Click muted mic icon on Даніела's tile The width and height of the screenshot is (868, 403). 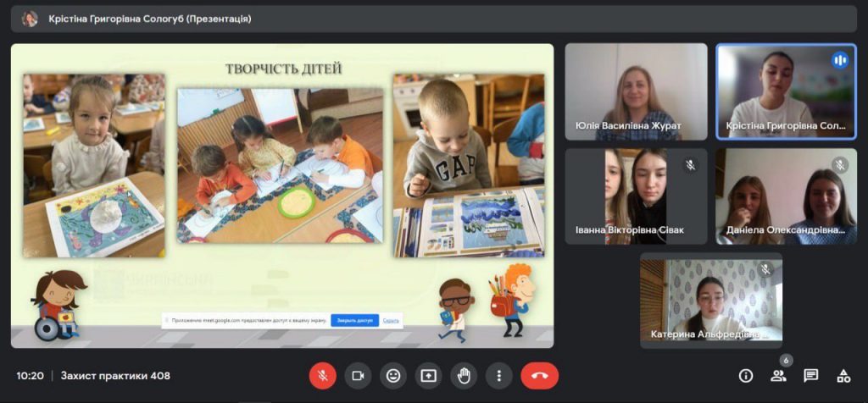click(840, 165)
